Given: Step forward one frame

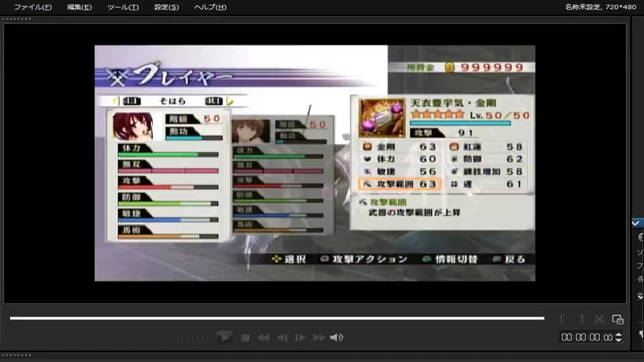Looking at the screenshot, I should (301, 338).
